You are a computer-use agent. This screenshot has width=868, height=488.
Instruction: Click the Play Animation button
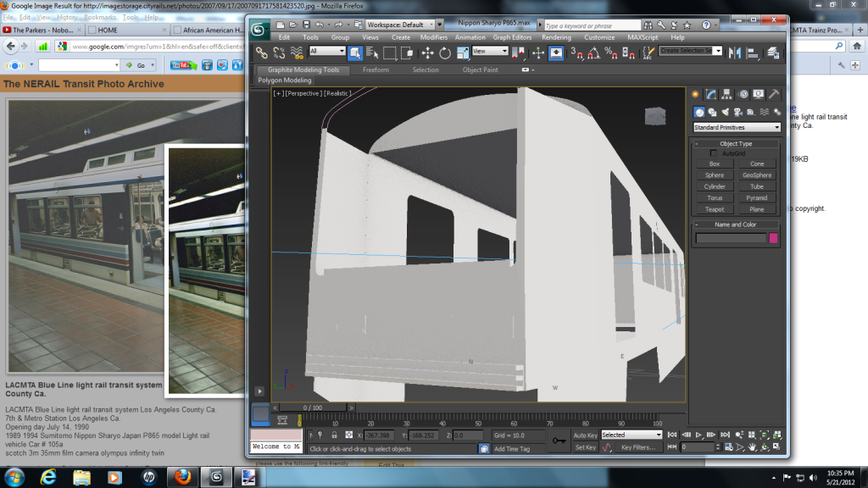pos(698,435)
